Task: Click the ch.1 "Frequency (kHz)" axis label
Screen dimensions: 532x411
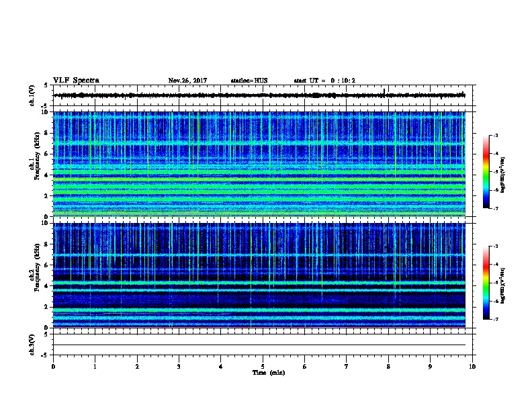Action: 37,156
